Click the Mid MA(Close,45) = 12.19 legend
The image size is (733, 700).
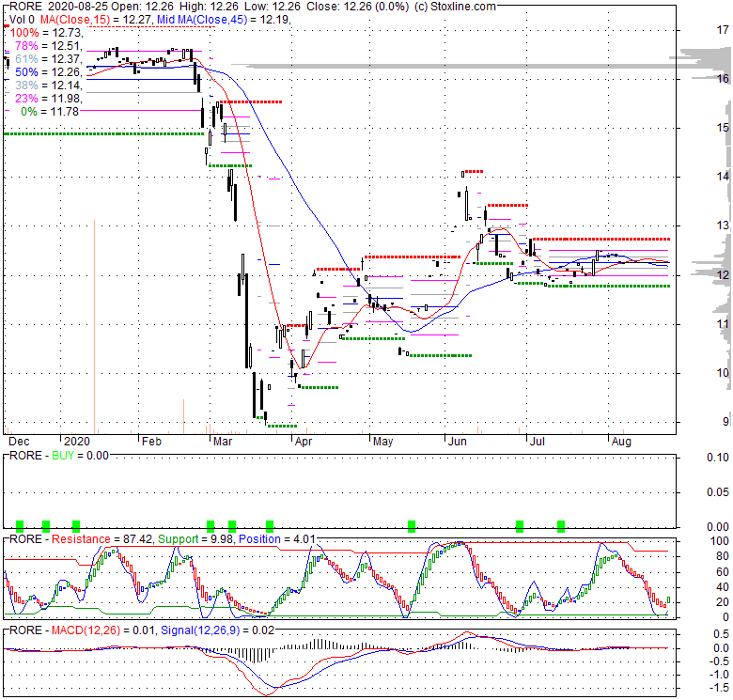coord(224,20)
